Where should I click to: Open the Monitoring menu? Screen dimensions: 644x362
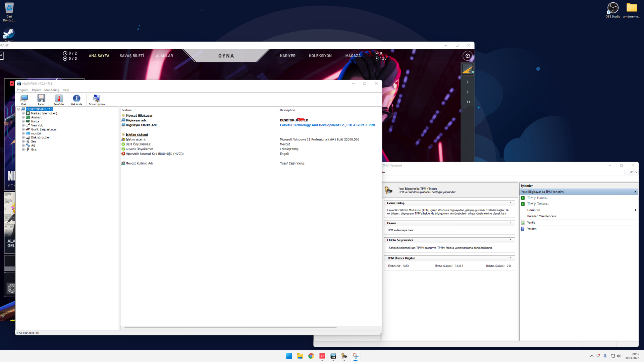pyautogui.click(x=52, y=90)
